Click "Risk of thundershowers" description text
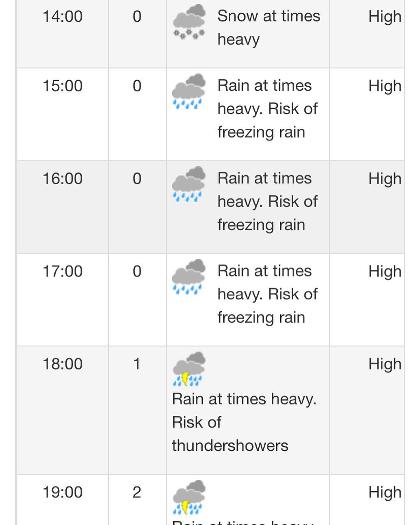420x525 pixels. tap(244, 422)
